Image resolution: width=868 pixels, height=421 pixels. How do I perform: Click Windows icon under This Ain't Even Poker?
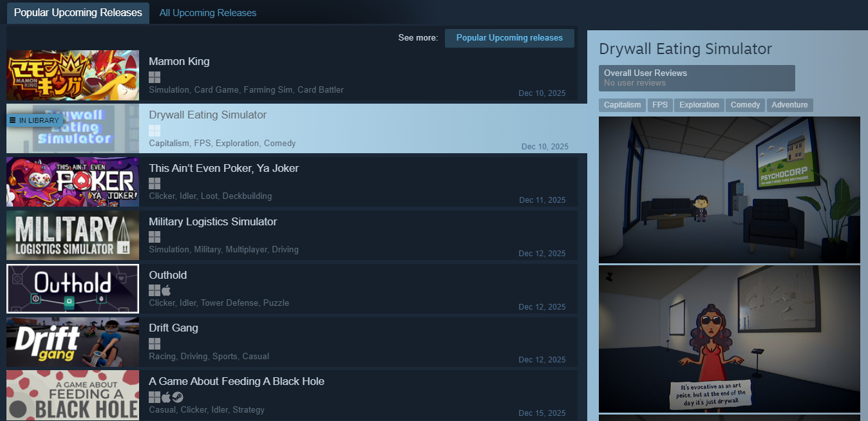click(x=155, y=183)
